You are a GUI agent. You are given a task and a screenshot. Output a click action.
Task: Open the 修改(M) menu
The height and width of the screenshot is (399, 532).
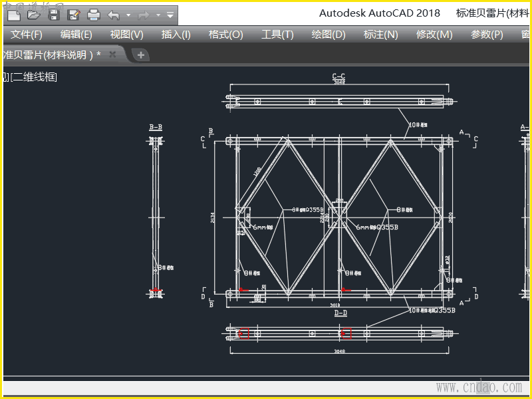434,35
